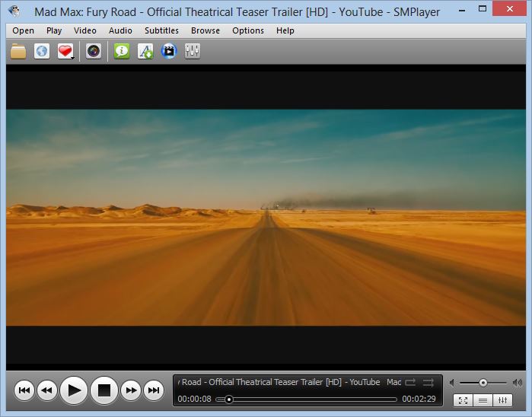The width and height of the screenshot is (532, 417).
Task: Show the playlist with the lines button
Action: (x=483, y=400)
